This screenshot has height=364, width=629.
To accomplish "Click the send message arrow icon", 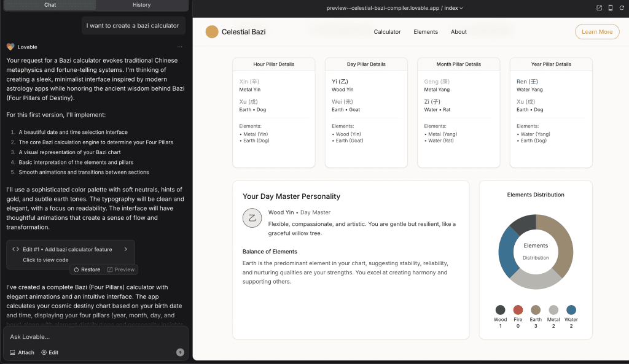I will (180, 352).
